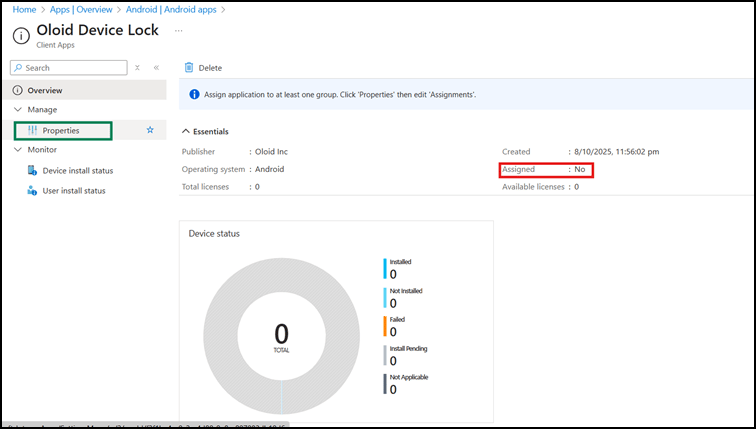The image size is (756, 429).
Task: Collapse the Manage section
Action: [18, 109]
